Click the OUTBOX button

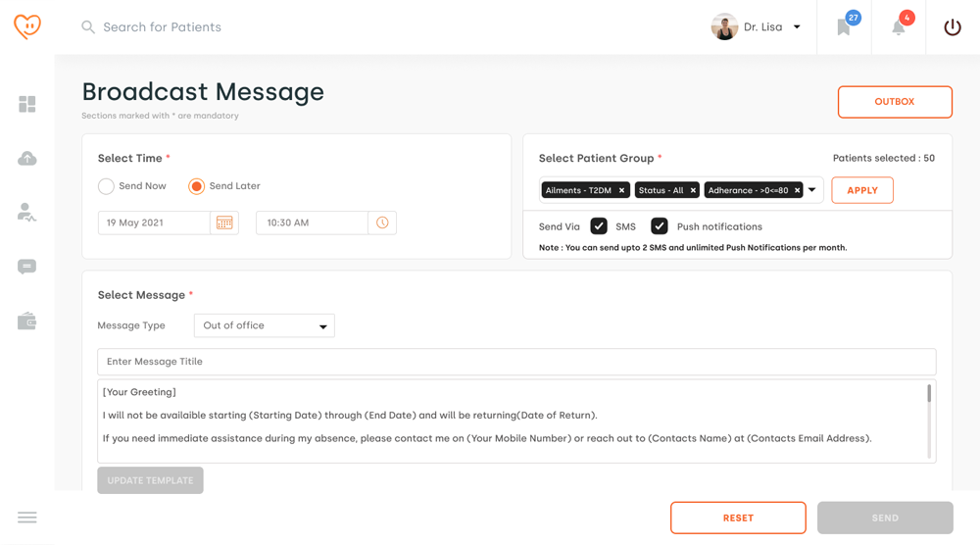coord(895,102)
